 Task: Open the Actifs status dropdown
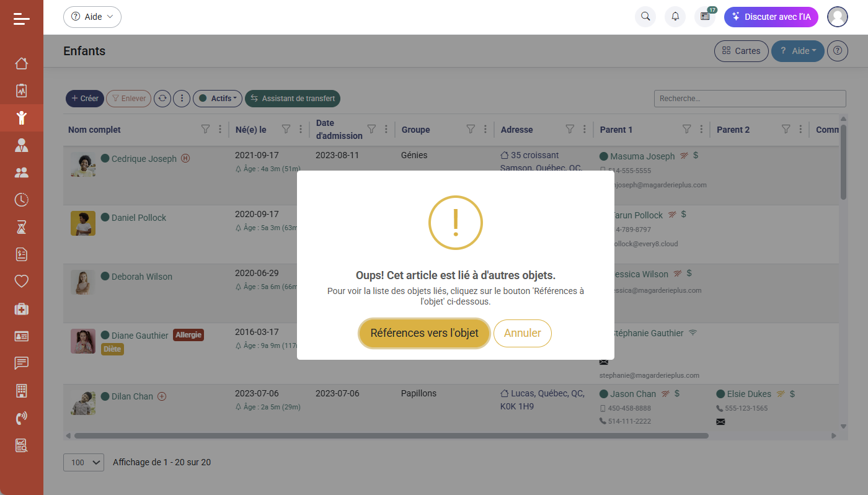[x=218, y=99]
